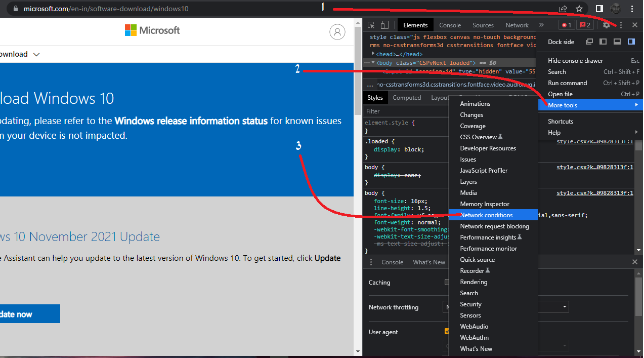644x358 pixels.
Task: Toggle the device toolbar icon
Action: click(384, 25)
